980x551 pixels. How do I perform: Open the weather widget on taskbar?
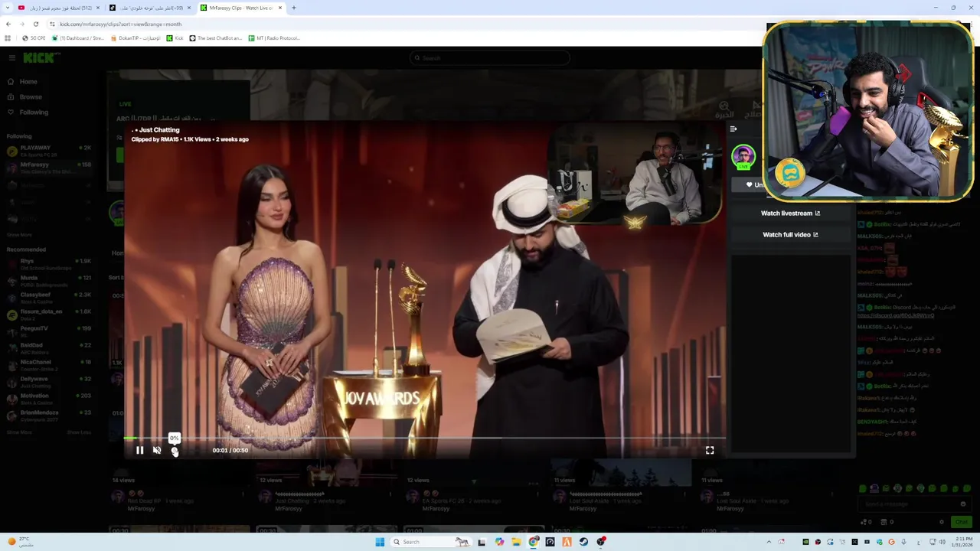tap(21, 542)
